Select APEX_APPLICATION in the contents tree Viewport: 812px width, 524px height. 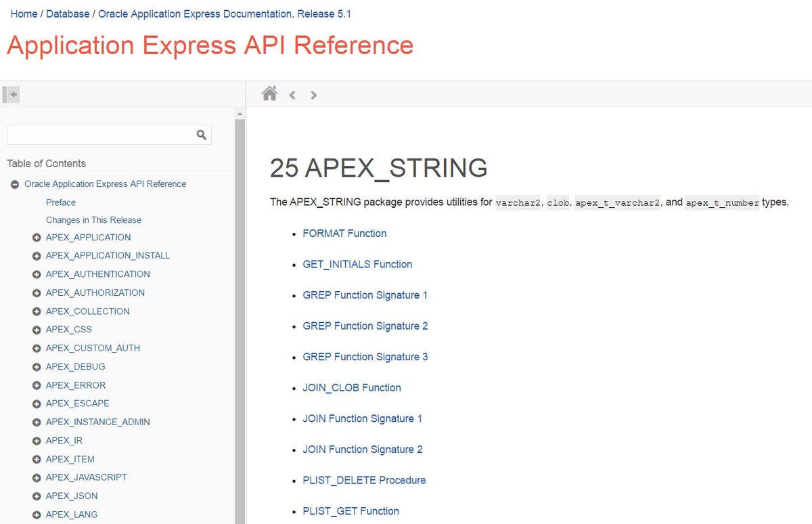(89, 238)
